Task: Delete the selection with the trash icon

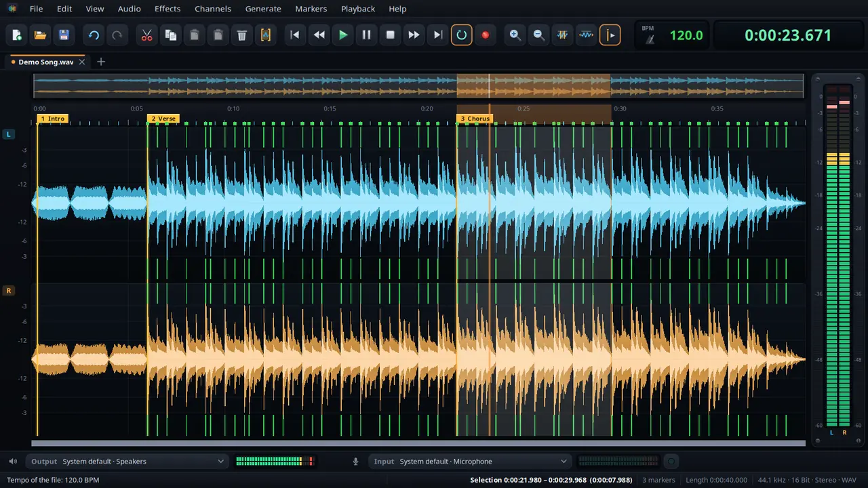Action: coord(242,35)
